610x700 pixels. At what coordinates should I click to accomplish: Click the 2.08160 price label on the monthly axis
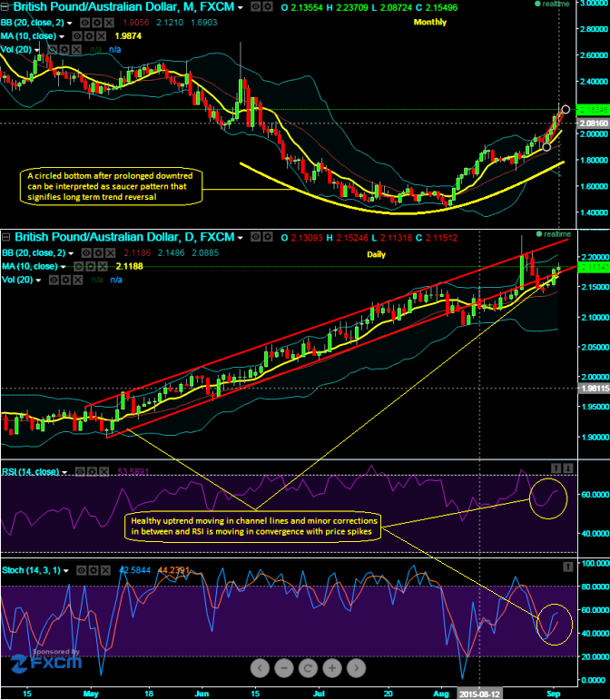[x=594, y=123]
